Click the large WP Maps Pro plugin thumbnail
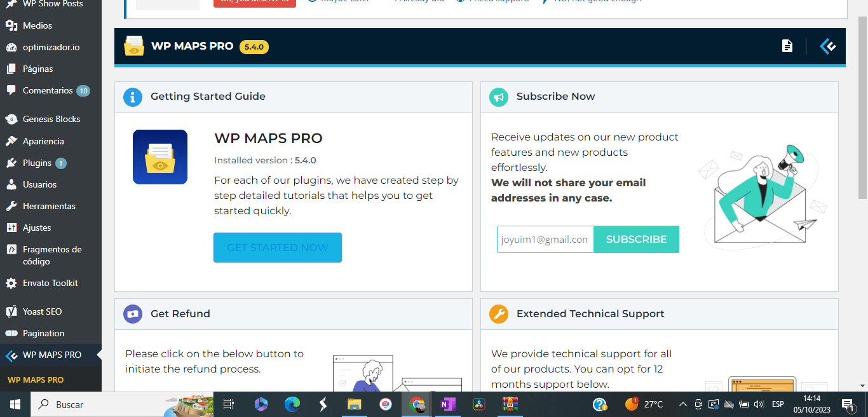This screenshot has width=868, height=417. click(160, 157)
